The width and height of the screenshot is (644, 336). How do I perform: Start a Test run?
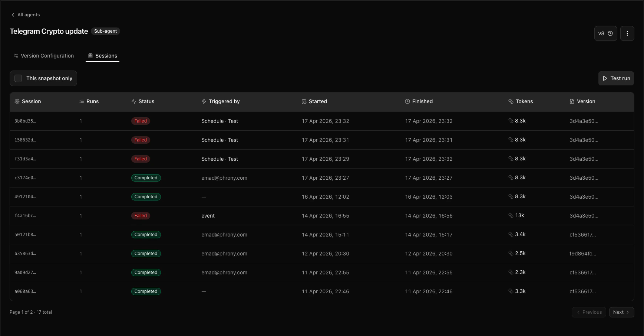point(616,78)
